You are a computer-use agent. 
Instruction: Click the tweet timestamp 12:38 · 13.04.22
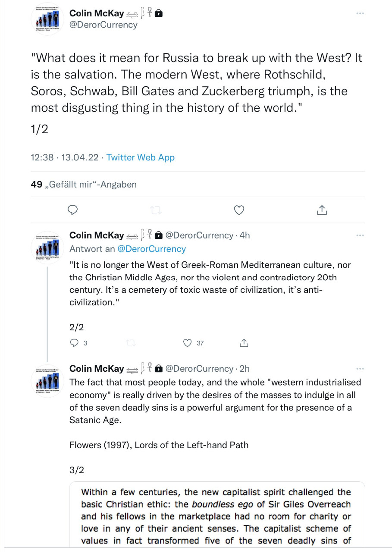(x=64, y=157)
